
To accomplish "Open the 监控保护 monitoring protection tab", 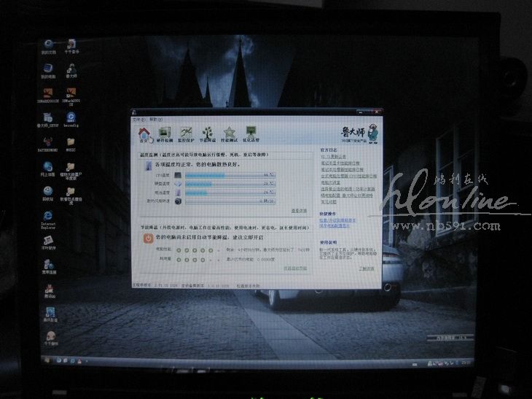I will (x=186, y=134).
